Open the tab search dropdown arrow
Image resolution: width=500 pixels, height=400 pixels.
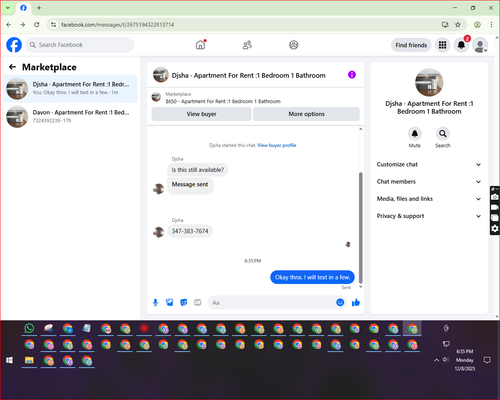8,7
